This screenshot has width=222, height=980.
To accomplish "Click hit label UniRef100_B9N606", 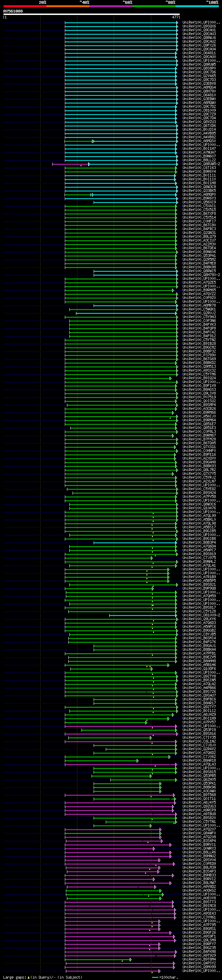I will [199, 252].
